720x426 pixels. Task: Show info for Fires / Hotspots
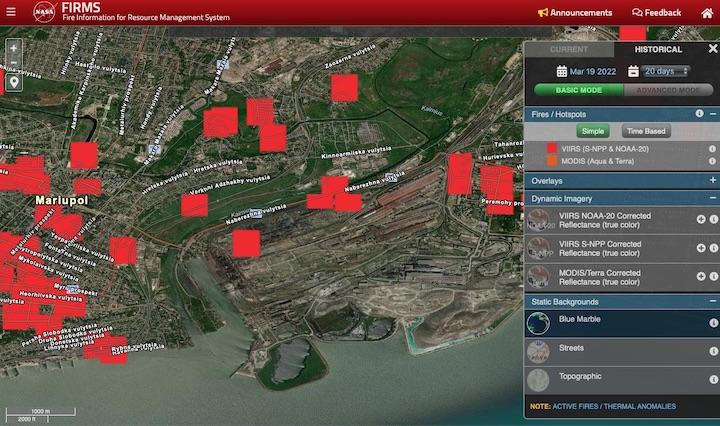[699, 114]
